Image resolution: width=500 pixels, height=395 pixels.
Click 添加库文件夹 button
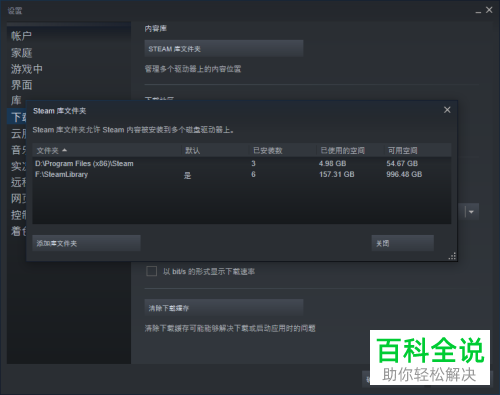pos(86,243)
